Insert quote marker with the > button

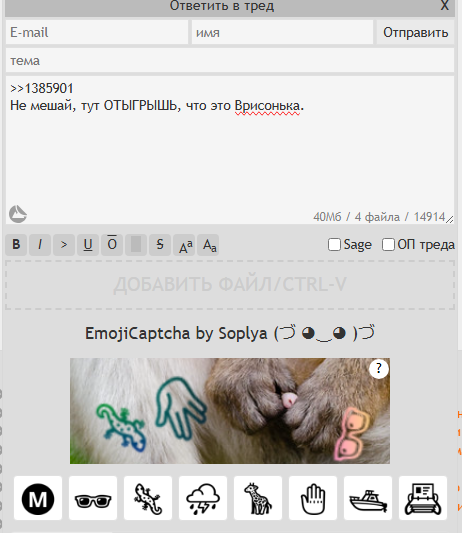(64, 244)
